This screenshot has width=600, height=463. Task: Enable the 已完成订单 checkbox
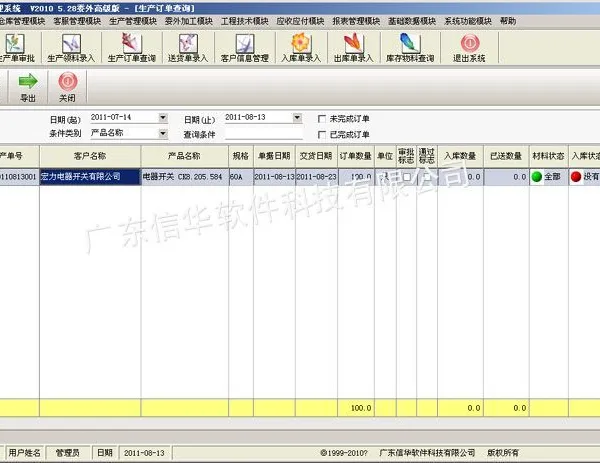[x=322, y=135]
